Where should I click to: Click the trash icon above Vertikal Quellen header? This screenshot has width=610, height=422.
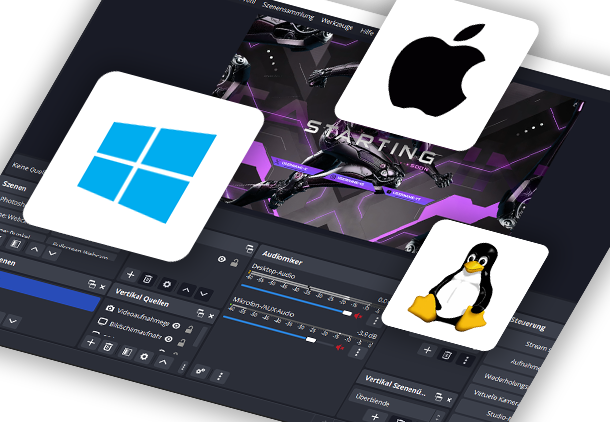click(147, 279)
